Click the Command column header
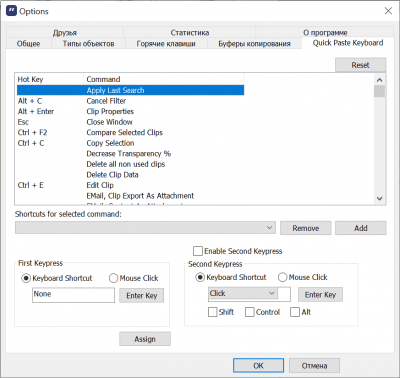 click(164, 79)
